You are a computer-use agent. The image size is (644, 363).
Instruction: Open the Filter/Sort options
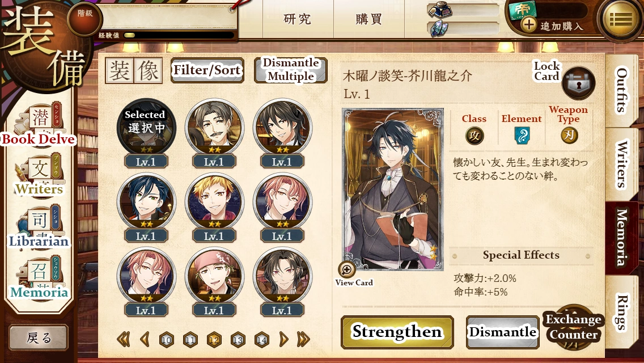click(207, 70)
